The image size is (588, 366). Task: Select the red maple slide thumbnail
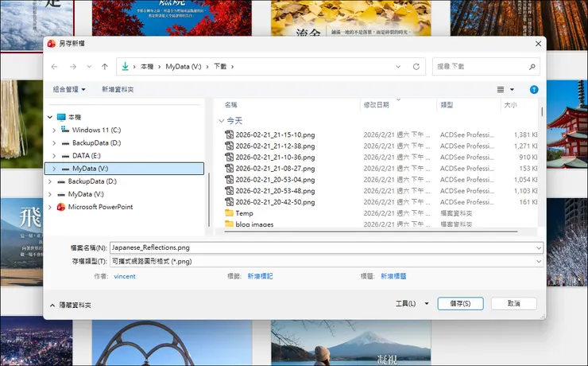(172, 18)
